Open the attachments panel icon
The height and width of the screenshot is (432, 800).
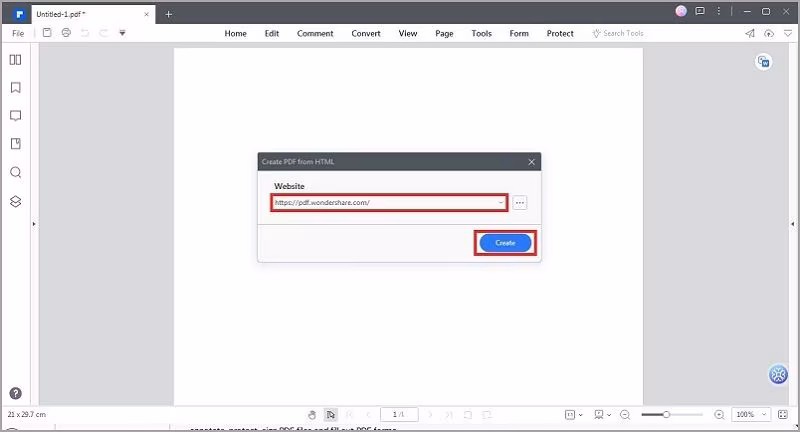[x=16, y=144]
